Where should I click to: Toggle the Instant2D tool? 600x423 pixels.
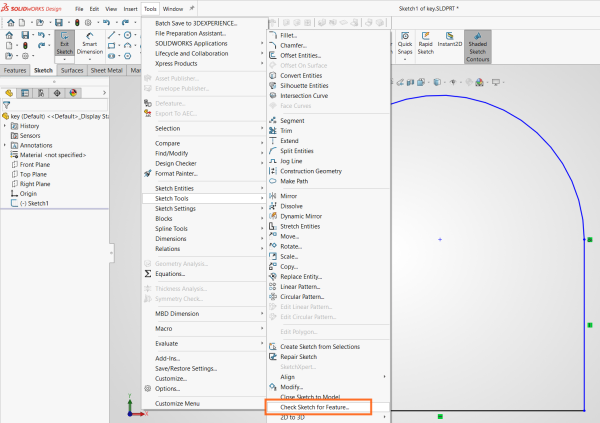click(x=450, y=40)
